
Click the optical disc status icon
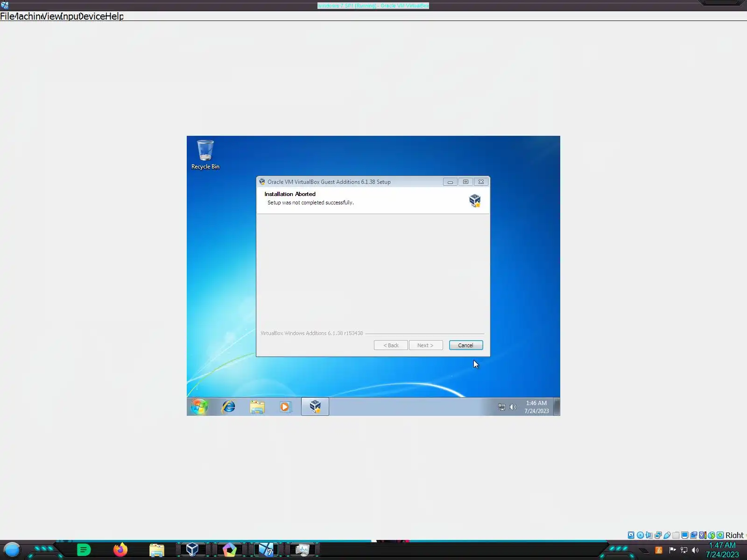[640, 535]
